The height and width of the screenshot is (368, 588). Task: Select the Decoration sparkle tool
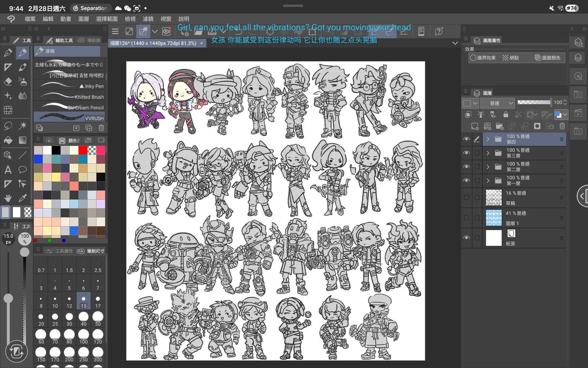(8, 96)
